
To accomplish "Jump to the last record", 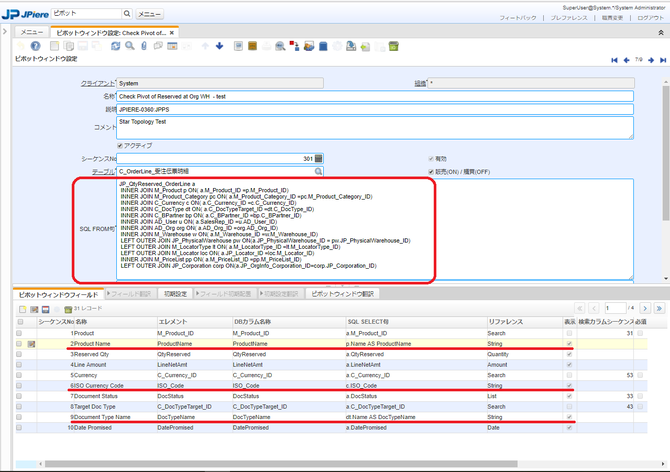I will (x=663, y=60).
